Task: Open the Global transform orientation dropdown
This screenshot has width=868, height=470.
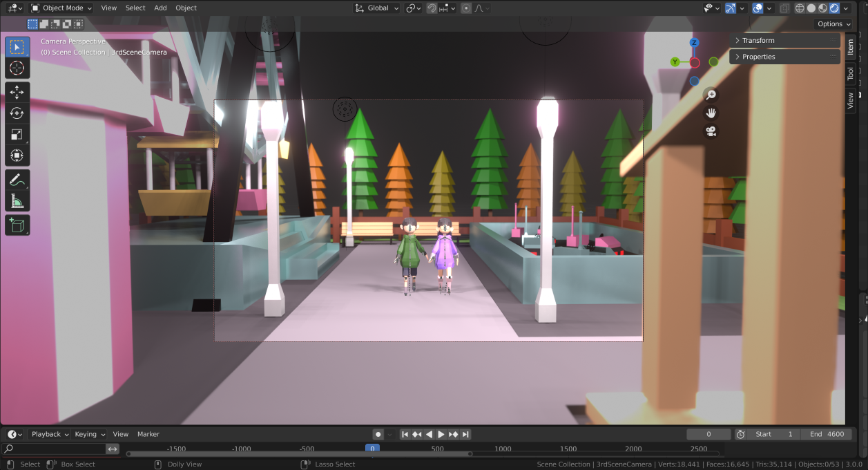Action: click(377, 8)
